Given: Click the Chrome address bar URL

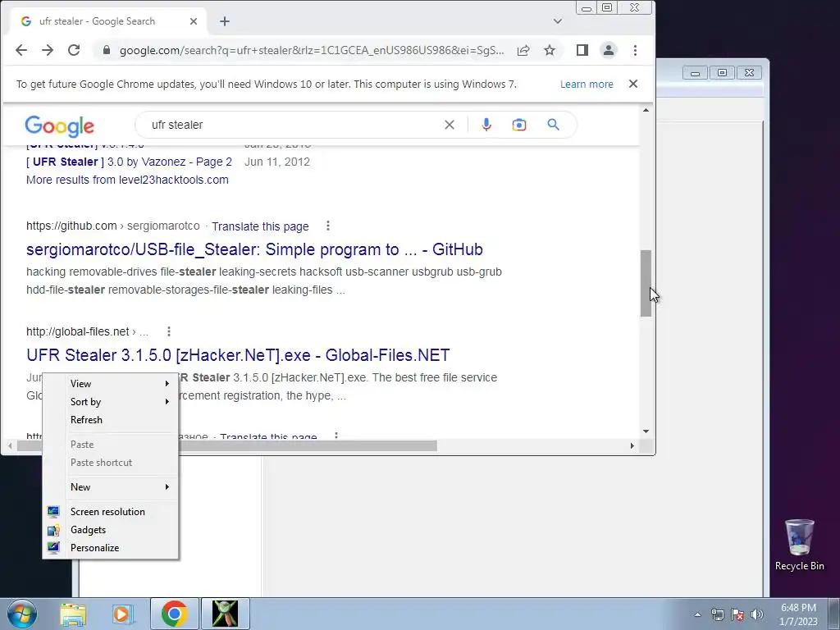Looking at the screenshot, I should point(311,50).
